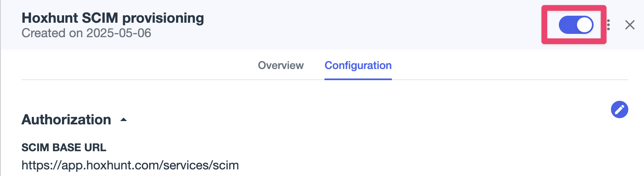Click the Hoxhunt SCIM provisioning title

112,18
